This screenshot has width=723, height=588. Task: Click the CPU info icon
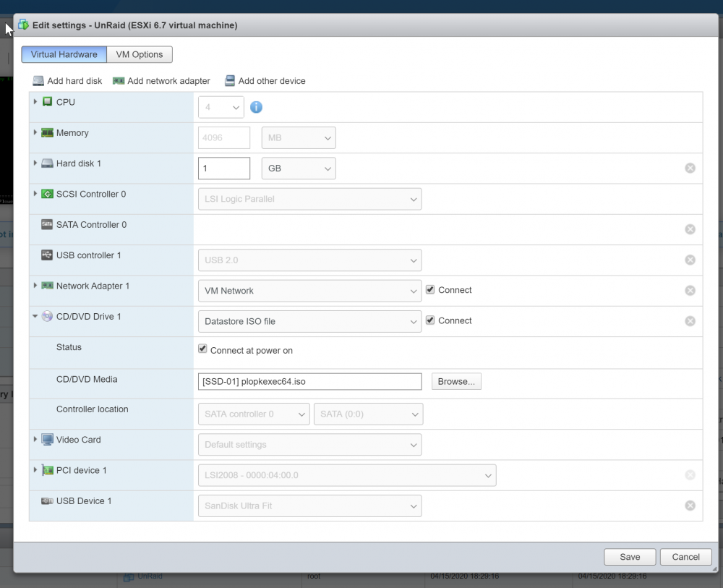(x=256, y=107)
